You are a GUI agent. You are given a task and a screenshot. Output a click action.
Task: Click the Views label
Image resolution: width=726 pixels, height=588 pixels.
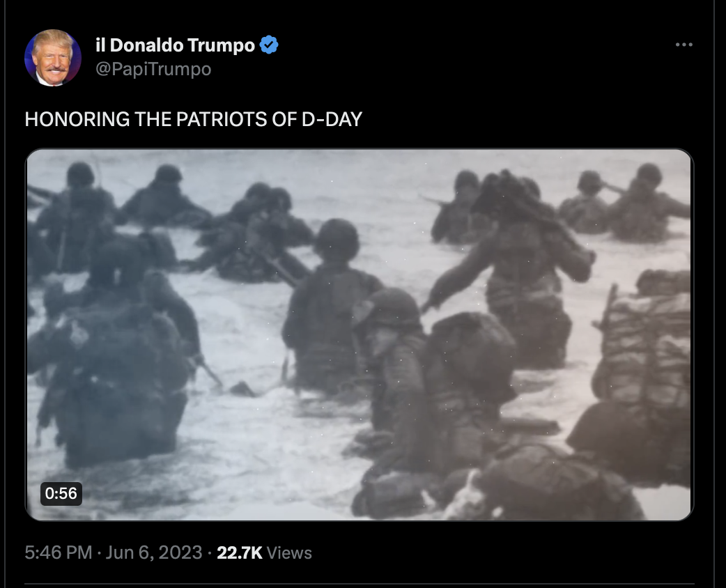pos(289,552)
